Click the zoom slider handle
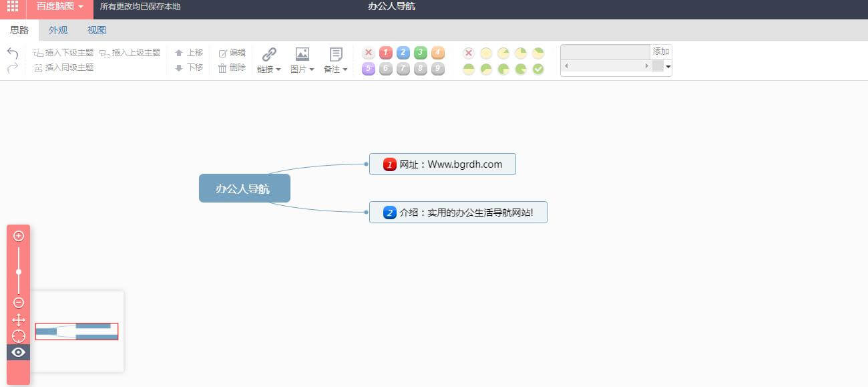The width and height of the screenshot is (868, 387). pos(19,272)
